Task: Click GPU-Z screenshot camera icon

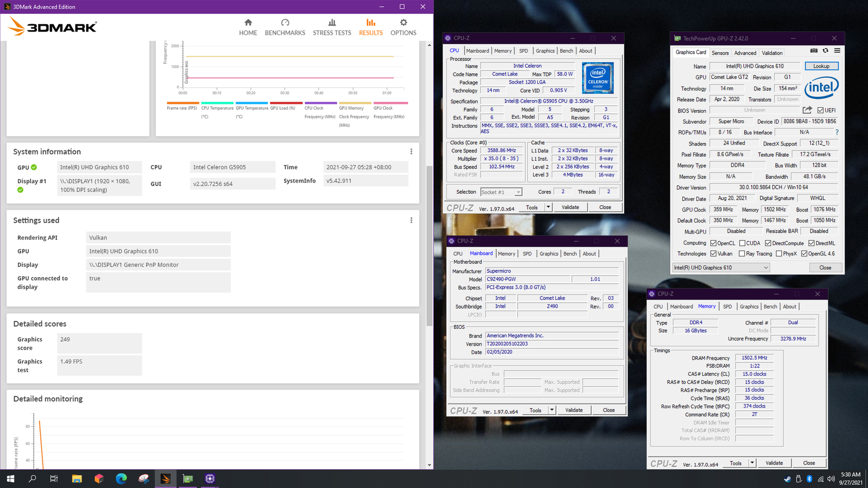Action: pos(814,51)
